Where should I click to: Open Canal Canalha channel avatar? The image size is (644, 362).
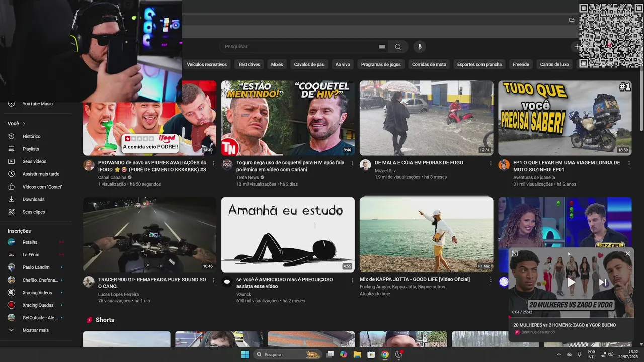(89, 165)
